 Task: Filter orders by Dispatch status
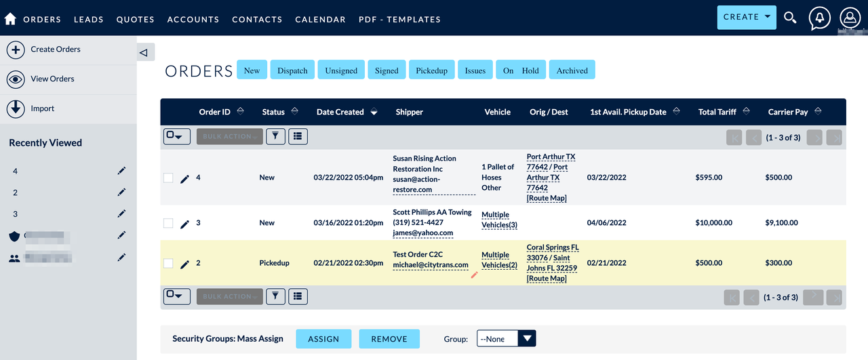coord(292,70)
